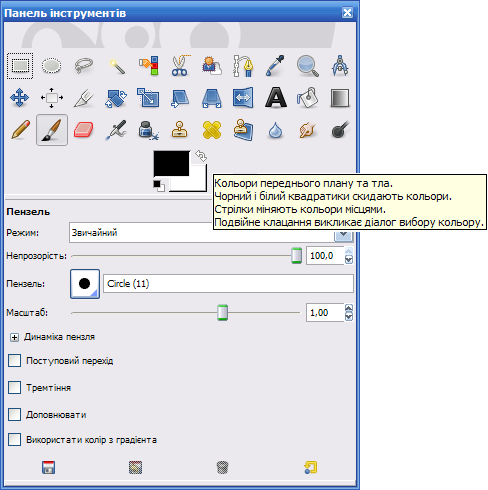
Task: Reset colors with small black-white squares
Action: pos(159,186)
